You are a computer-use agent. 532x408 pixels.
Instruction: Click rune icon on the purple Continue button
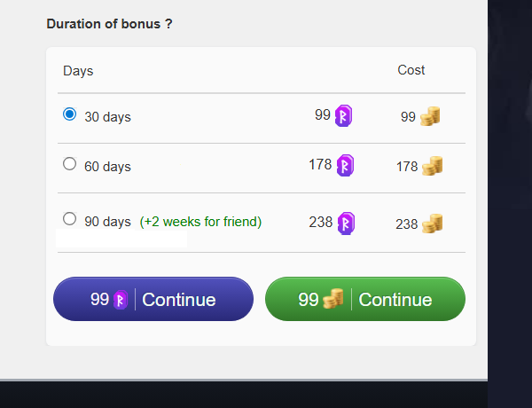(x=121, y=300)
